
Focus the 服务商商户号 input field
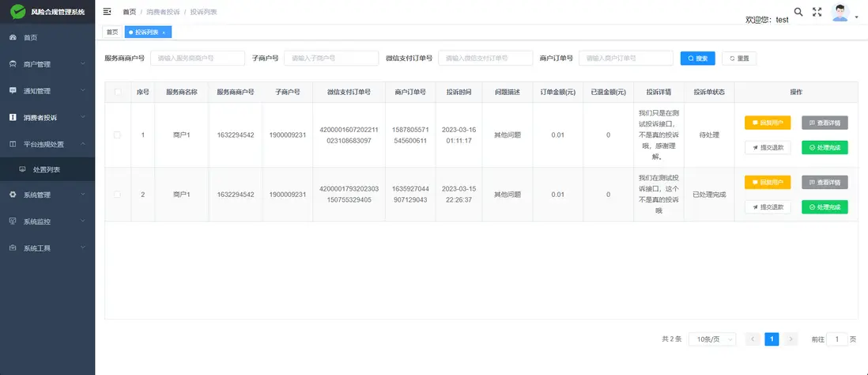point(198,59)
